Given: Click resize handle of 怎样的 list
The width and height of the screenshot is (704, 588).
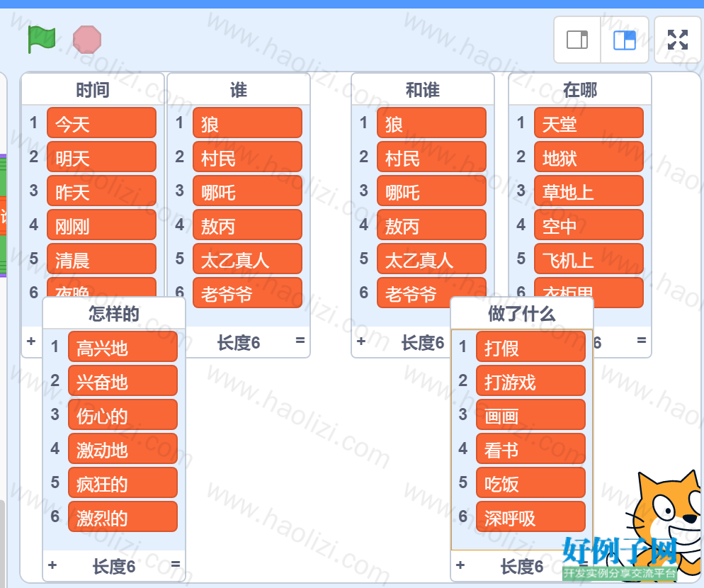Looking at the screenshot, I should 176,564.
